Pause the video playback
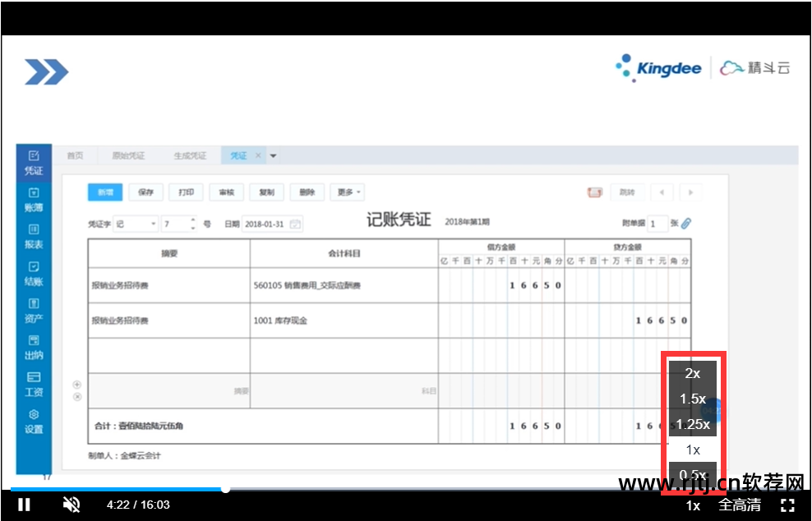The image size is (812, 521). 24,505
